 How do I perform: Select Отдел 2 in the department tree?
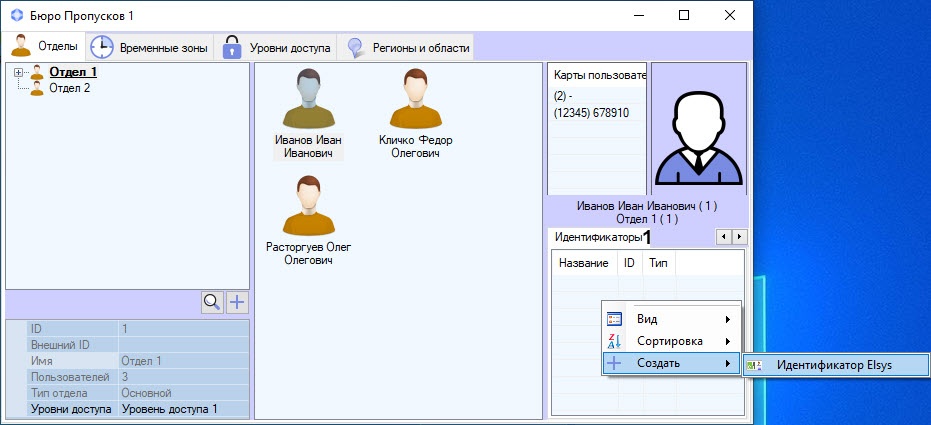click(69, 88)
